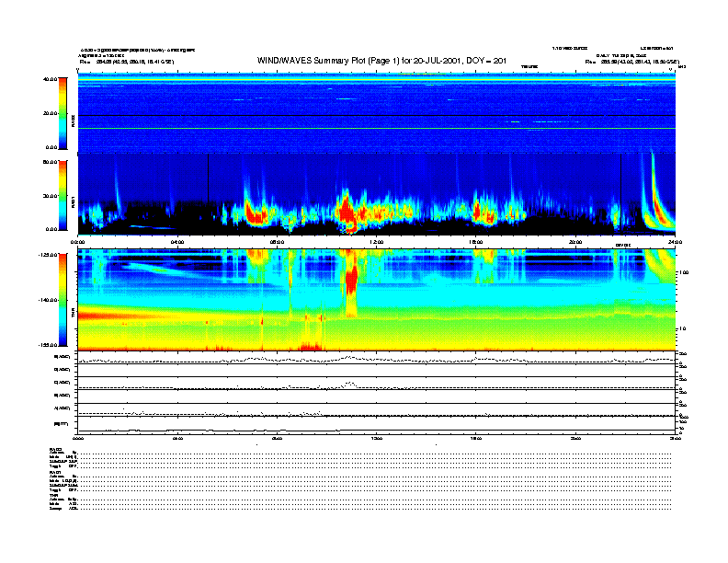The width and height of the screenshot is (728, 563).
Task: Click the 16:00 tick below RAD1 spectrogram
Action: (x=476, y=242)
